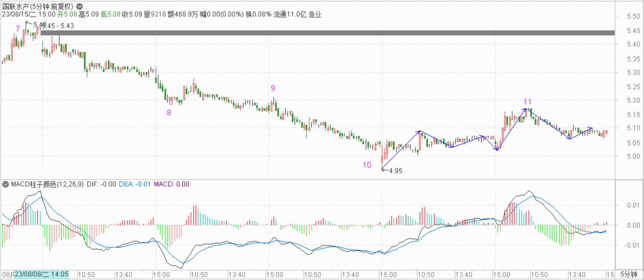Click the 低5.08 low price value
Viewport: 644px width, 280px height.
pyautogui.click(x=111, y=14)
